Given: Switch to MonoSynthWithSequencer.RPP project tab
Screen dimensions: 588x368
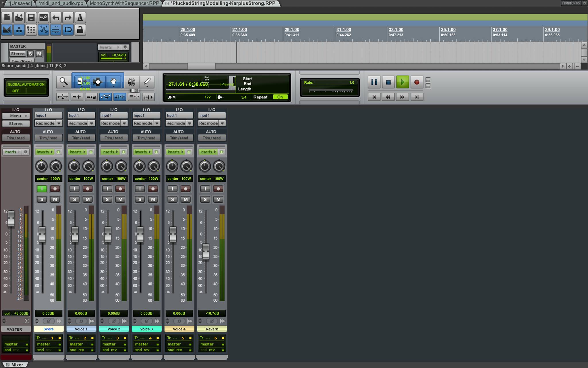Looking at the screenshot, I should coord(124,3).
